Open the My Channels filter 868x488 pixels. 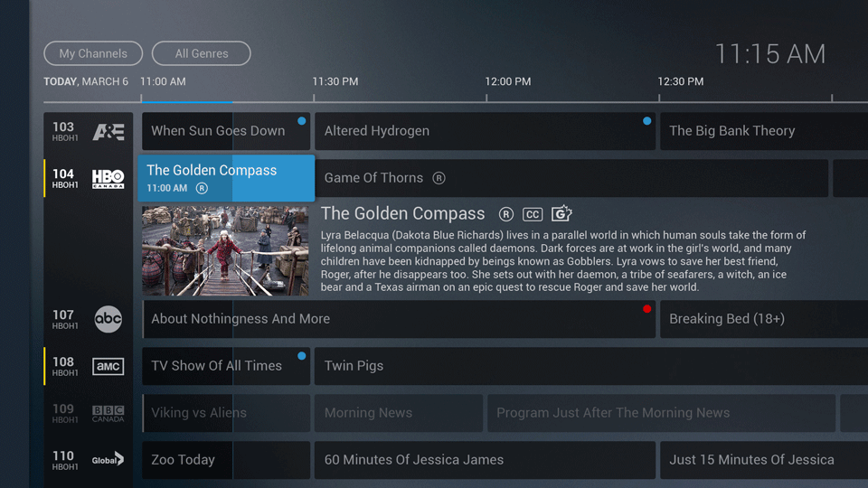click(x=93, y=53)
